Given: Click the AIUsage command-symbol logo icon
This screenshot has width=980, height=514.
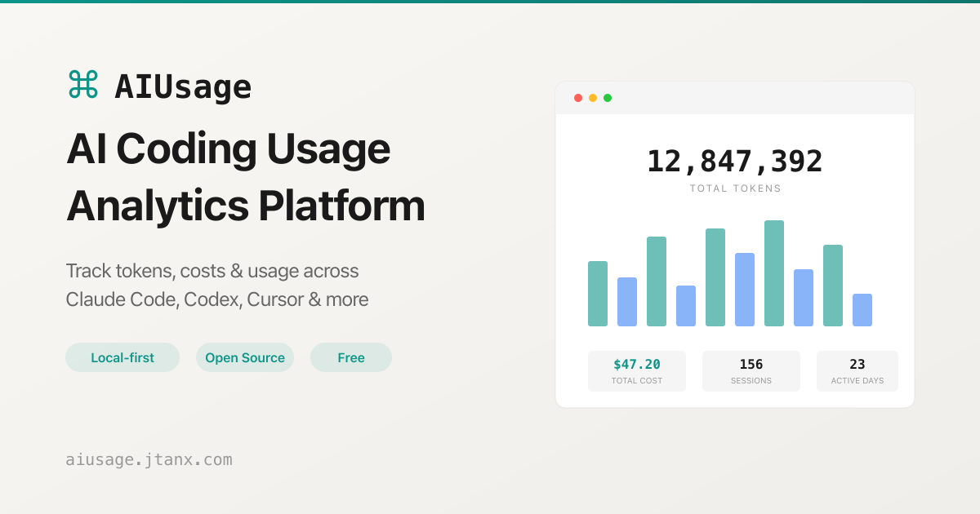Looking at the screenshot, I should tap(82, 84).
